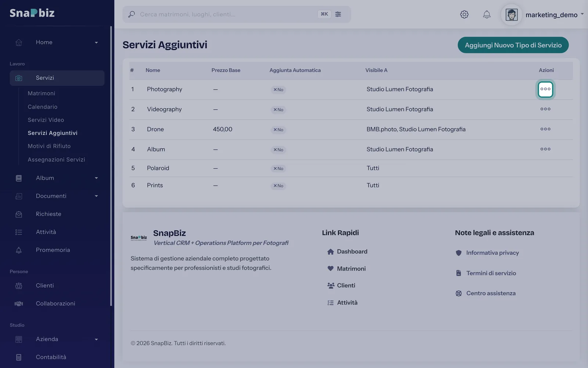Expand the Album sidebar section
This screenshot has height=368, width=588.
pos(57,178)
